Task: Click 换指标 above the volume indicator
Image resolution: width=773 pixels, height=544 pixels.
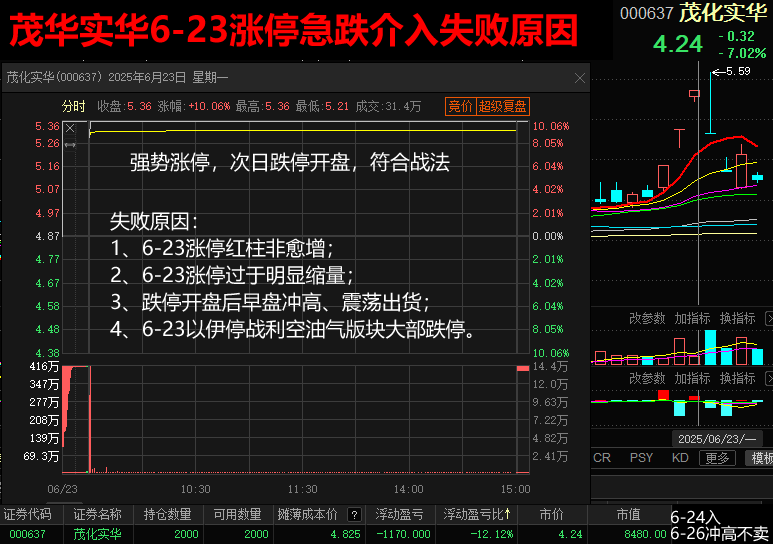Action: pos(738,318)
